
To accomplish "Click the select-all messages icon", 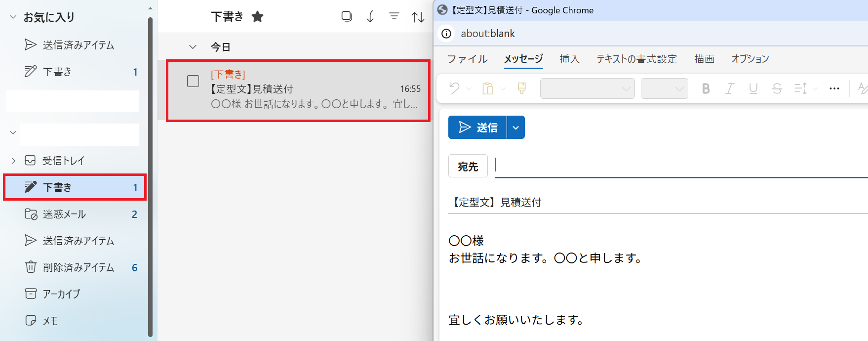I will click(x=347, y=16).
